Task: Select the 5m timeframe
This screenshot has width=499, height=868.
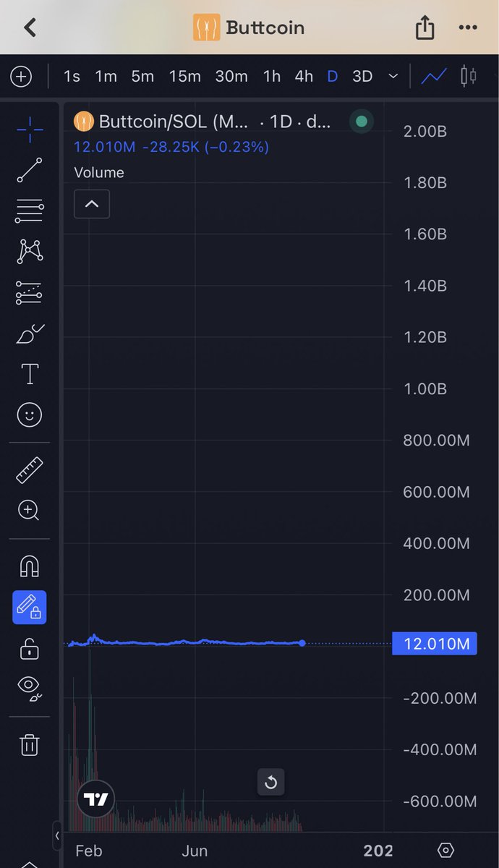Action: pos(142,76)
